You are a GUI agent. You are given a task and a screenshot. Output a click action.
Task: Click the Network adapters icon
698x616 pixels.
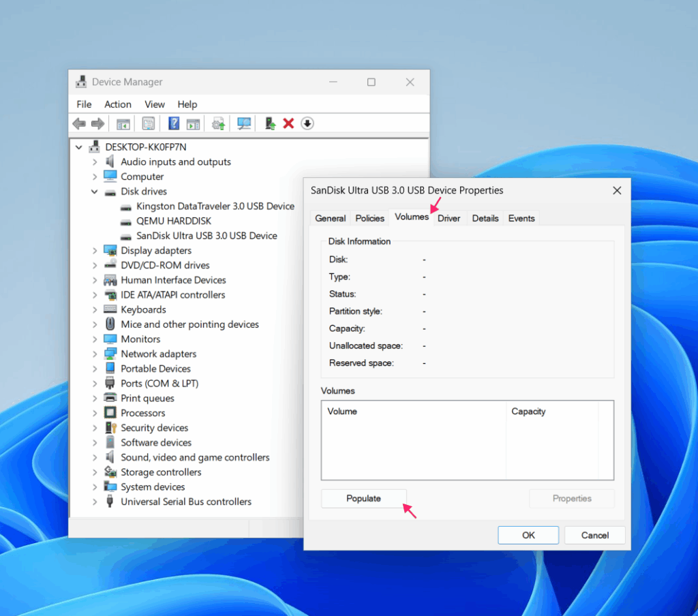(110, 354)
